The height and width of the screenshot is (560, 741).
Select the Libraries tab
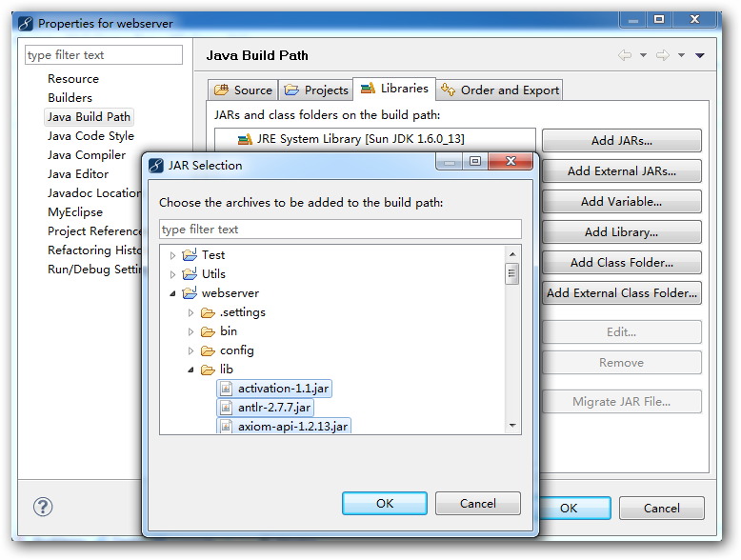(394, 89)
